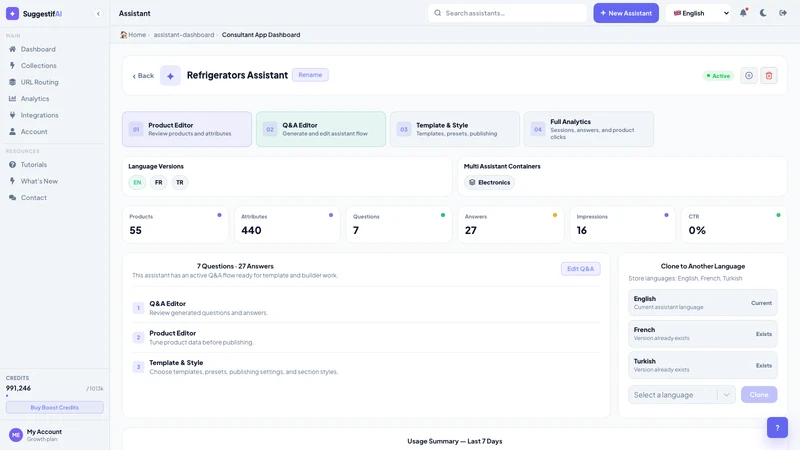Image resolution: width=800 pixels, height=450 pixels.
Task: Open the Product Editor step tab
Action: tap(187, 129)
